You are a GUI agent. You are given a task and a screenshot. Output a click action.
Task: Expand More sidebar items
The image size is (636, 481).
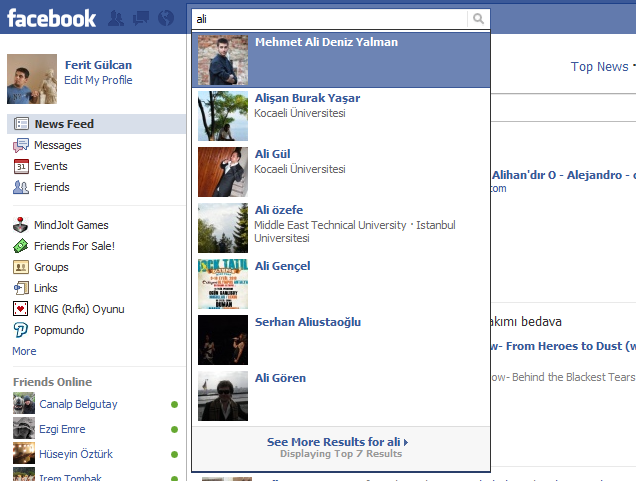pyautogui.click(x=24, y=351)
